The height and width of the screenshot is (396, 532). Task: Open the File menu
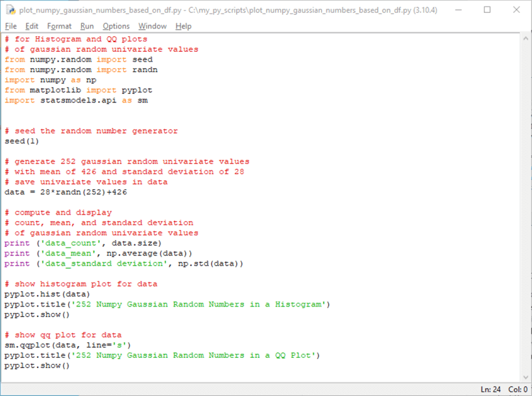point(10,26)
